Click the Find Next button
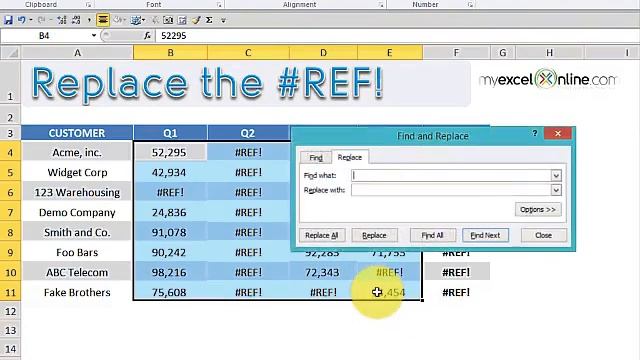The height and width of the screenshot is (360, 640). click(485, 235)
